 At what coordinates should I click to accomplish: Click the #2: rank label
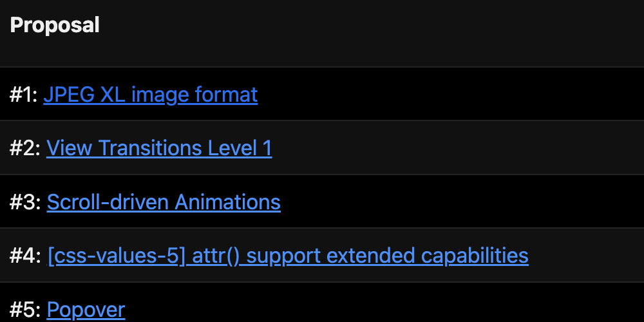25,149
